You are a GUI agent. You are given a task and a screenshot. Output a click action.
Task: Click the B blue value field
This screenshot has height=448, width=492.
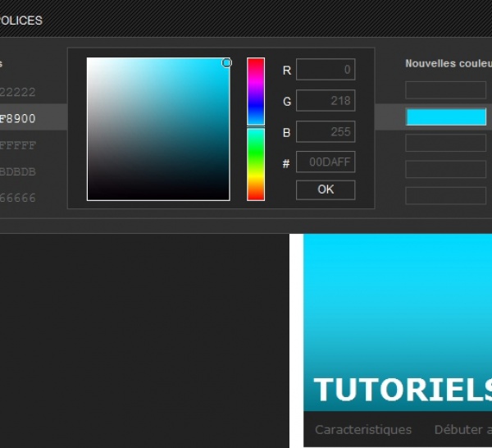(325, 131)
